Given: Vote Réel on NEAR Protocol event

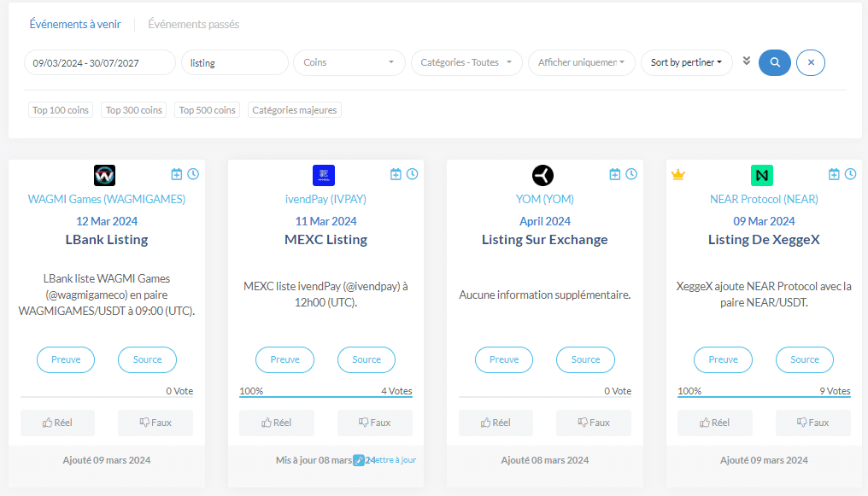Looking at the screenshot, I should click(715, 423).
